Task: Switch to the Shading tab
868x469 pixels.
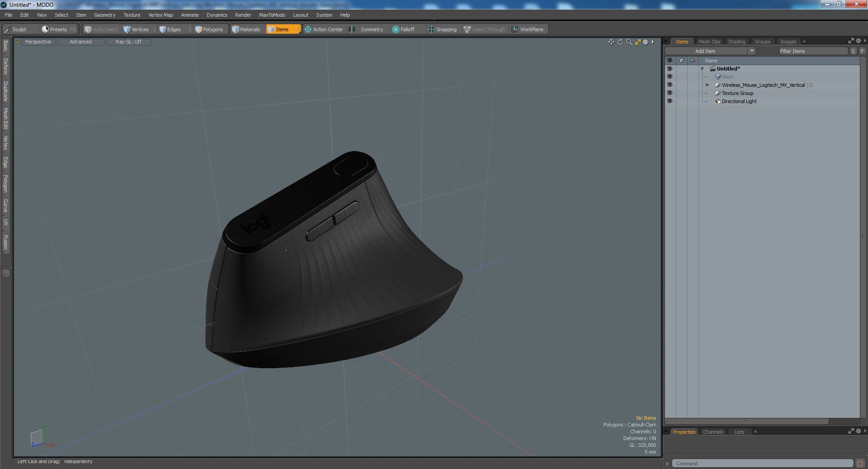Action: pos(737,42)
